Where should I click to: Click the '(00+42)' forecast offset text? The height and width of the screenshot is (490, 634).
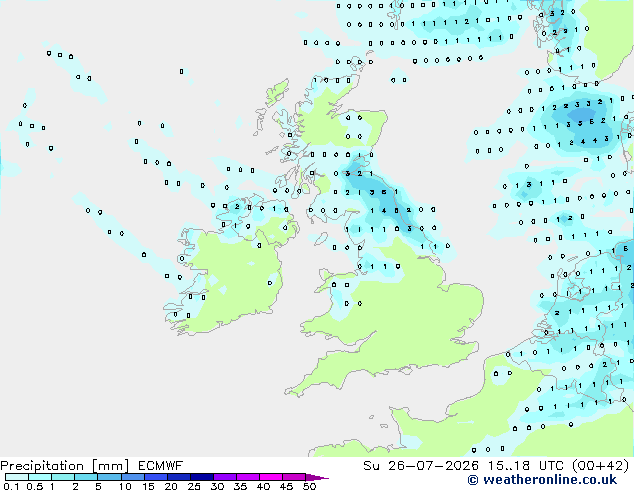click(601, 466)
